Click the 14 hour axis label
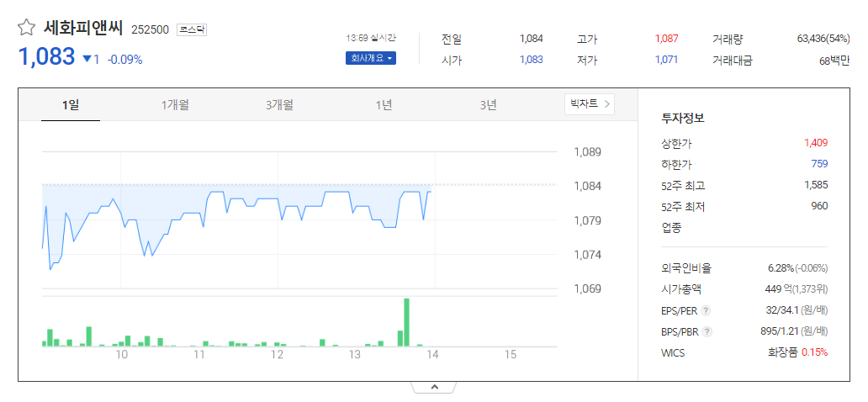This screenshot has width=868, height=402. point(432,355)
